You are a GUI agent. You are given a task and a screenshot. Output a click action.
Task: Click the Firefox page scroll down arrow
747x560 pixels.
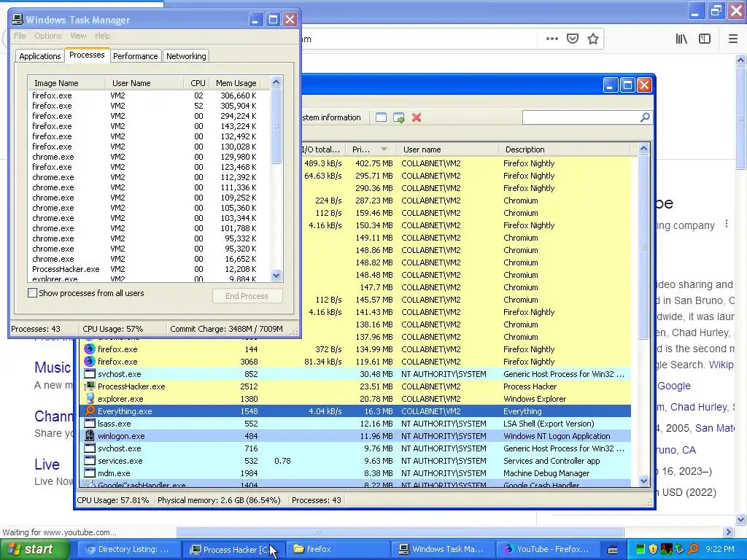(741, 519)
